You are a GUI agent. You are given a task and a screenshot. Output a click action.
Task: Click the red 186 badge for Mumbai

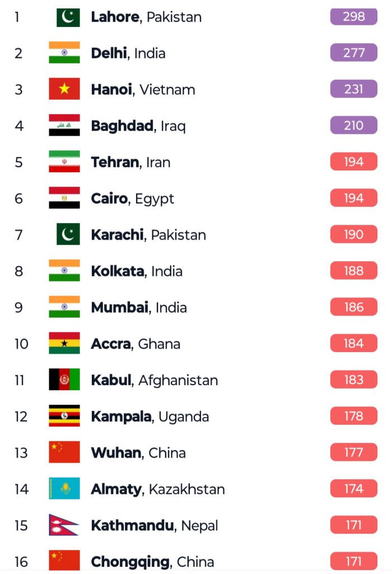[353, 307]
